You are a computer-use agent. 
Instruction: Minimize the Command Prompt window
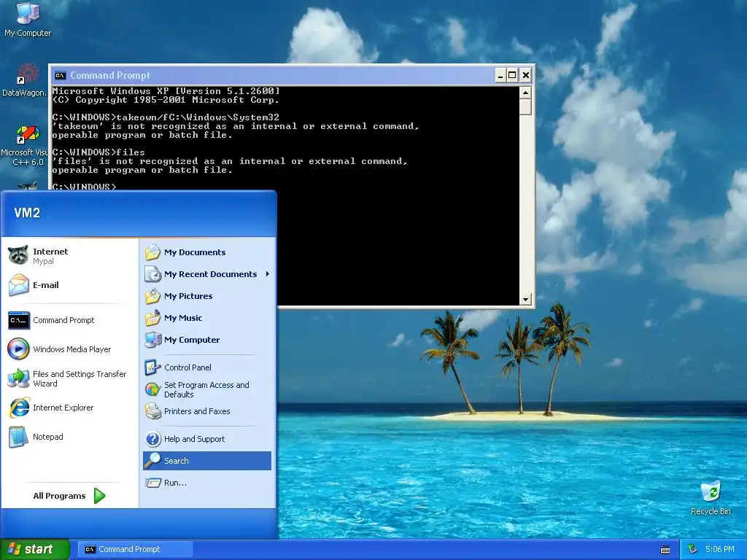pyautogui.click(x=500, y=75)
